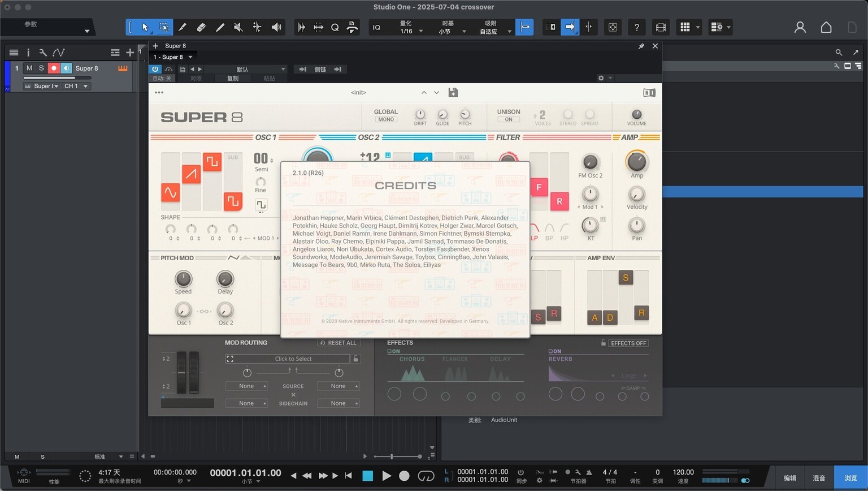Select the Mute tool

(238, 27)
